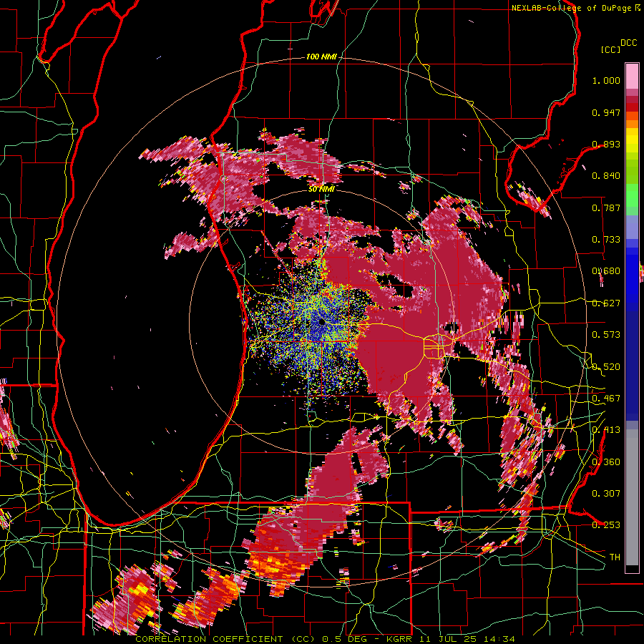Click the 0.840 scale value
Screen dimensions: 644x644
pyautogui.click(x=606, y=176)
